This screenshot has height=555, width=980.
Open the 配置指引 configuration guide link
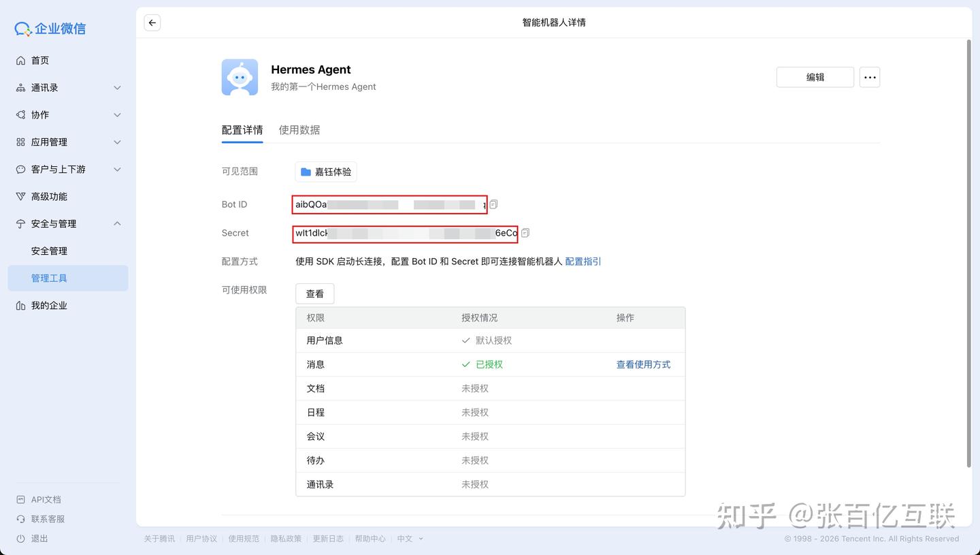(583, 261)
